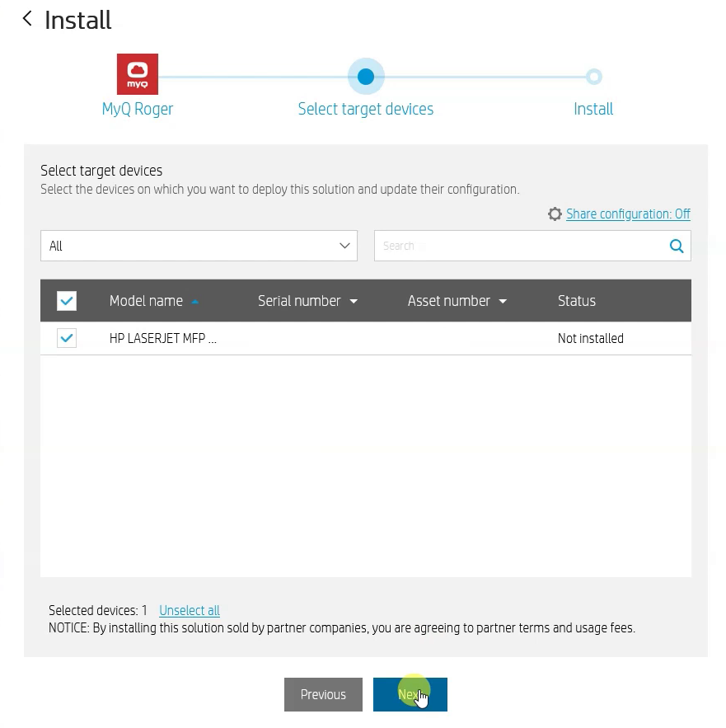Click the Install step circle
The width and height of the screenshot is (726, 728).
tap(593, 76)
